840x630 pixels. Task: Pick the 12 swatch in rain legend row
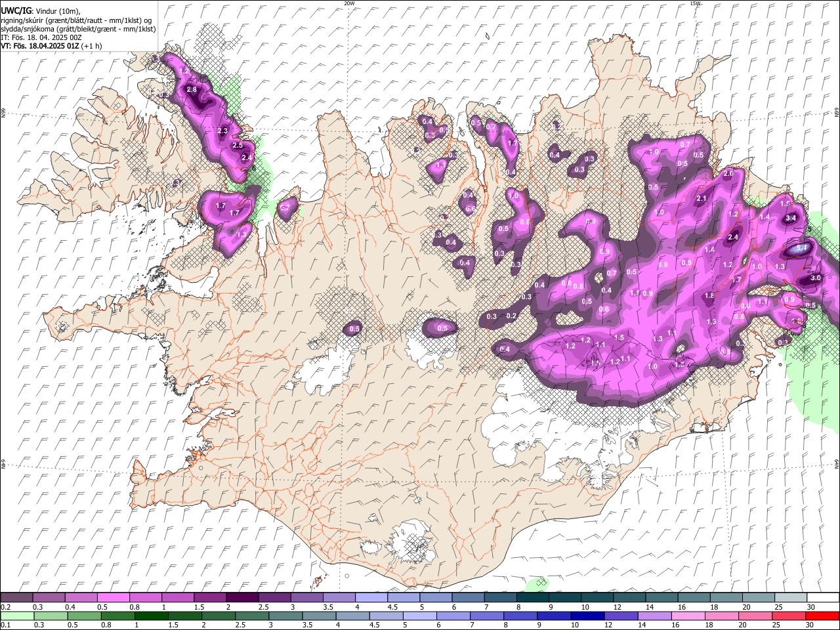[x=619, y=616]
